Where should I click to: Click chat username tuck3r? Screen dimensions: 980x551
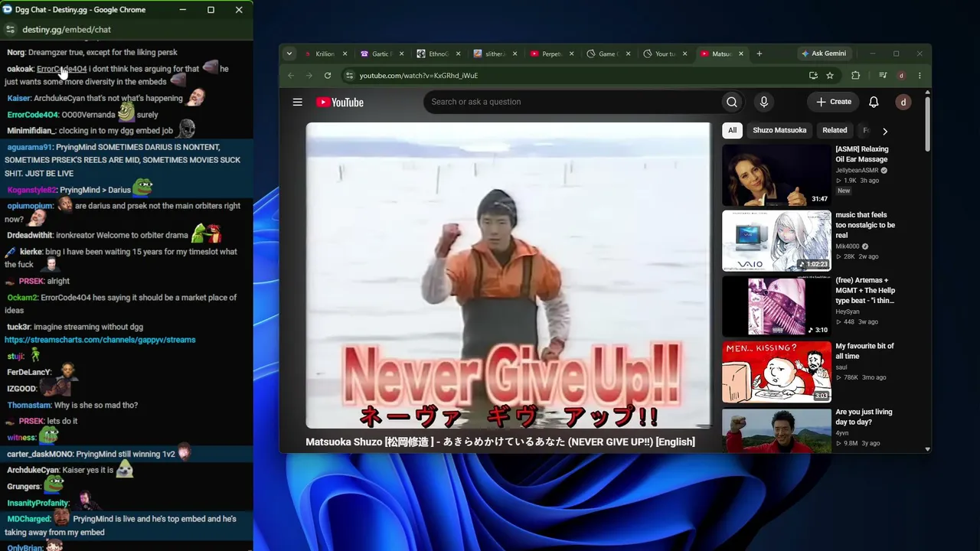coord(18,327)
